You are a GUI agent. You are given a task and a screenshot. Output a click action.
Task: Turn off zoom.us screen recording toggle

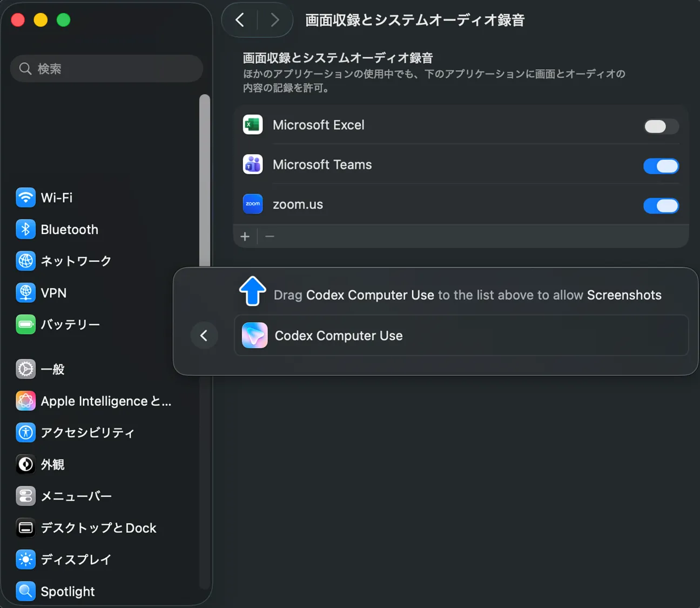(661, 206)
